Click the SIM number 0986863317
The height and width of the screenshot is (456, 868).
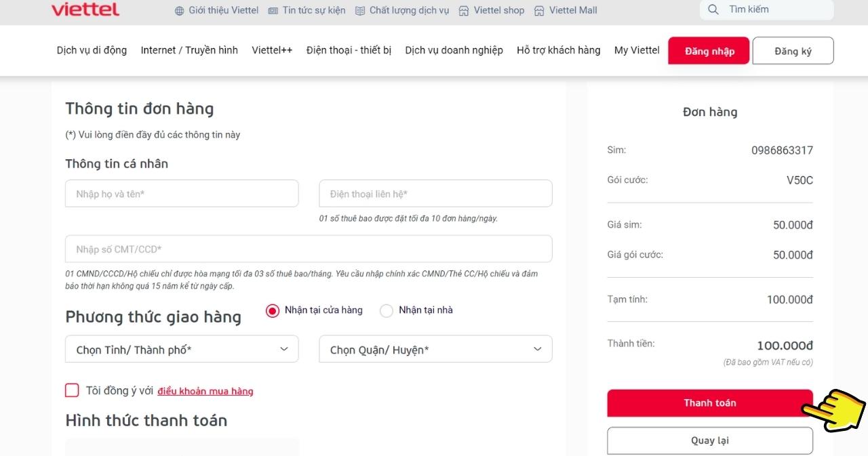[782, 150]
